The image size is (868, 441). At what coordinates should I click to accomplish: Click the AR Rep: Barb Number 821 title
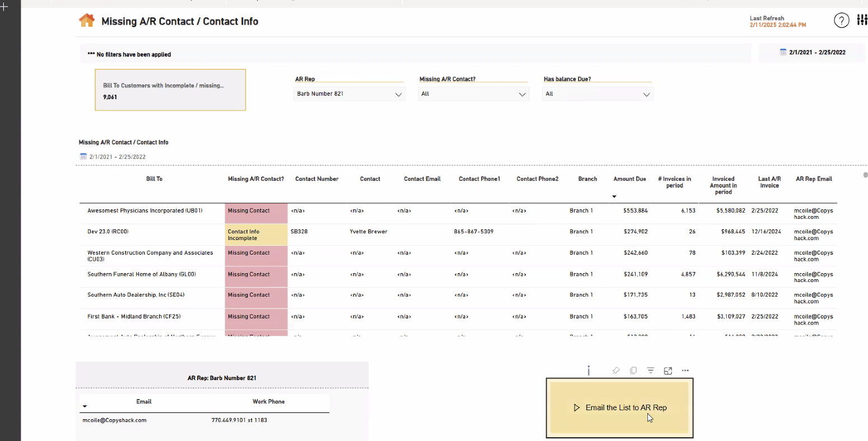click(222, 378)
